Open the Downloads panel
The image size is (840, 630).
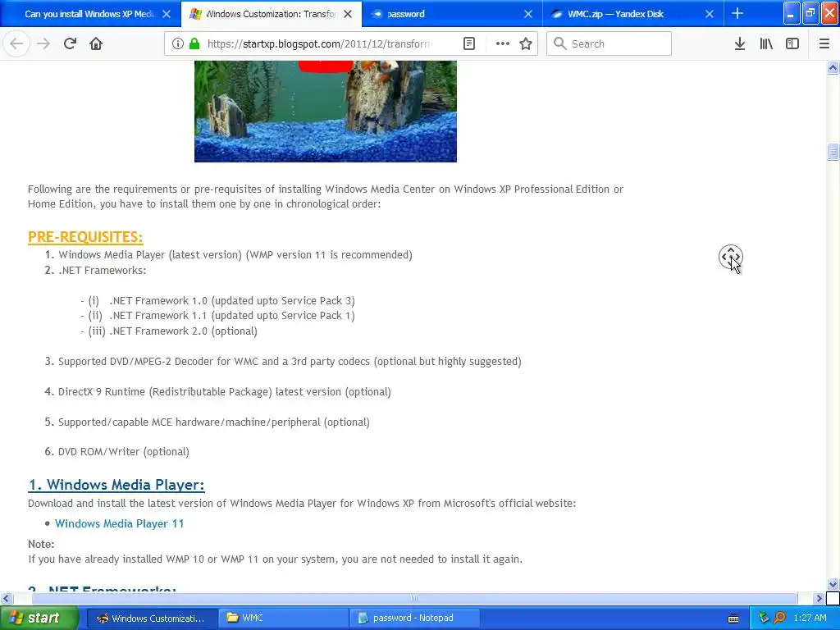coord(739,43)
